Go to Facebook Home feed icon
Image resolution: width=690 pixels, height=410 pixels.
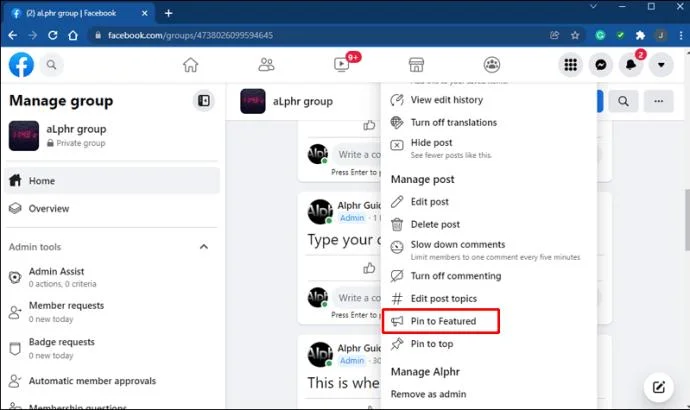pos(191,65)
